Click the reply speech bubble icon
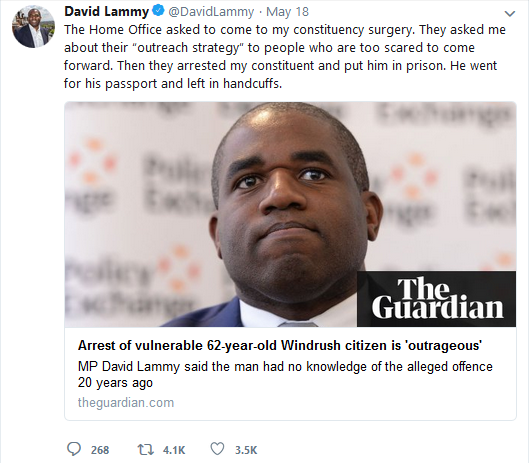The width and height of the screenshot is (529, 463). click(x=74, y=449)
